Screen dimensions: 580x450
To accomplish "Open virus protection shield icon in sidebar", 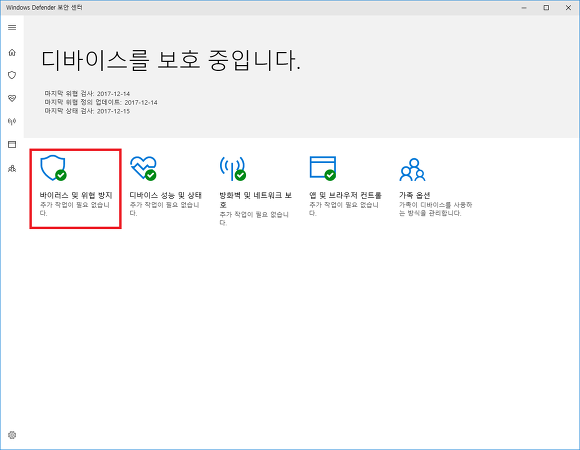I will [x=12, y=75].
